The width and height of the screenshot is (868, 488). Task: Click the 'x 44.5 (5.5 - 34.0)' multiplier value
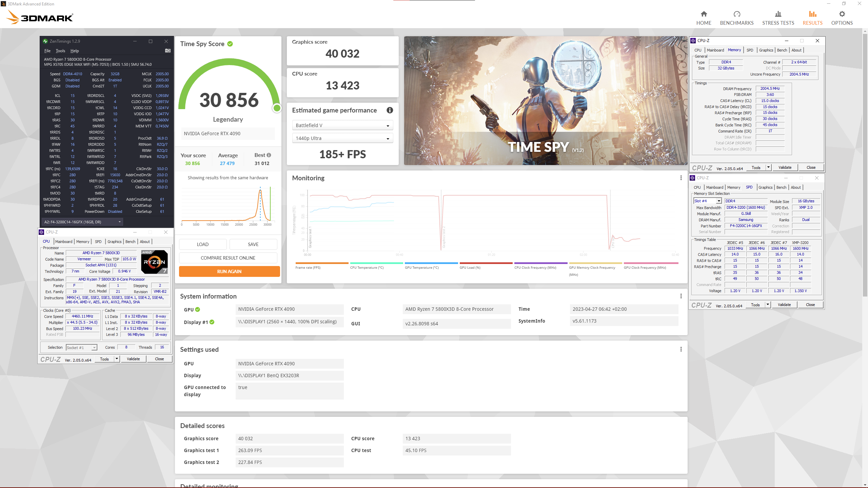click(x=82, y=322)
